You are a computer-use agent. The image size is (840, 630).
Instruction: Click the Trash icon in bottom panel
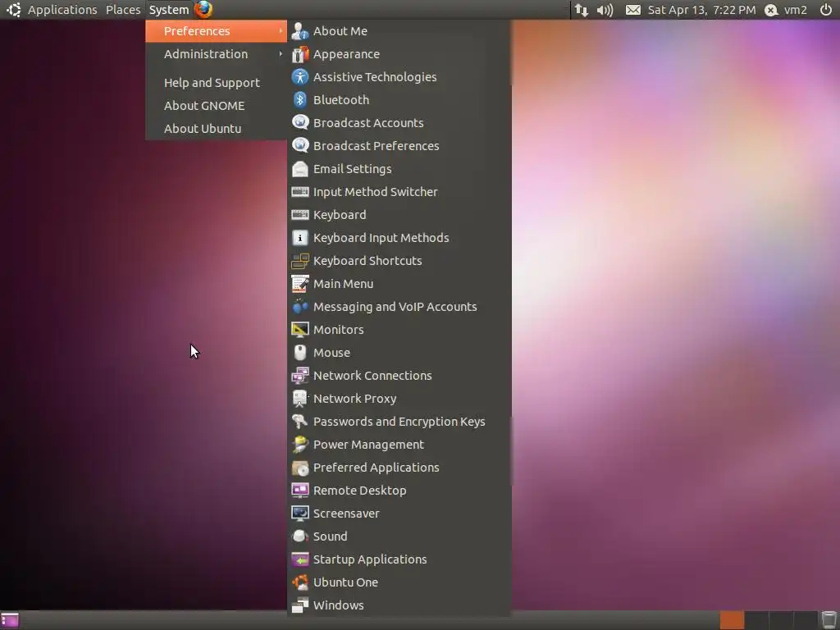(x=829, y=620)
